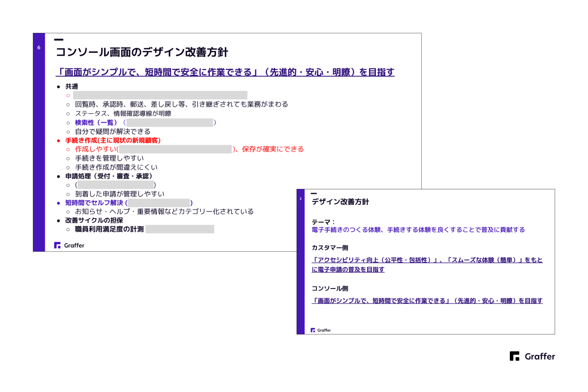This screenshot has height=392, width=588.
Task: Click the line 手続き作成が間違えにくい
Action: [x=116, y=167]
